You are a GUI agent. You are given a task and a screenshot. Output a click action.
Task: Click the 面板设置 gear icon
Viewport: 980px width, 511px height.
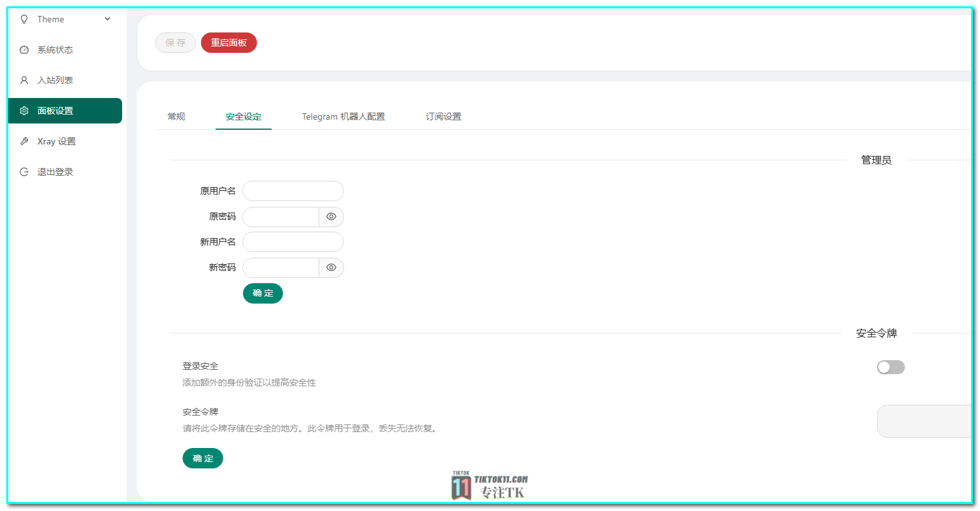pyautogui.click(x=24, y=111)
